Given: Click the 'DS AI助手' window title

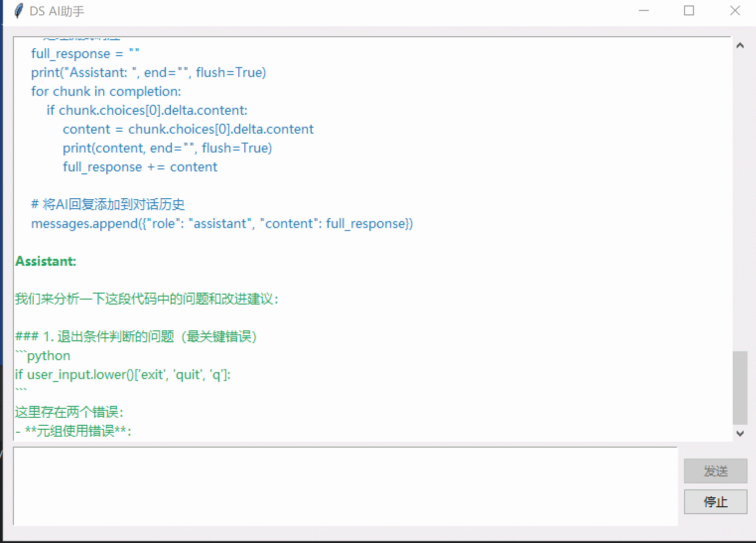Looking at the screenshot, I should (57, 11).
